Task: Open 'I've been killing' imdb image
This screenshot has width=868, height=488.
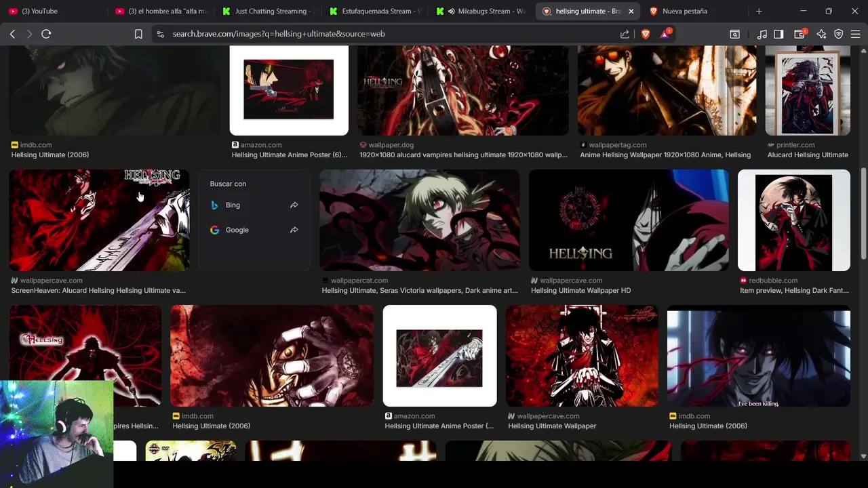Action: click(759, 356)
